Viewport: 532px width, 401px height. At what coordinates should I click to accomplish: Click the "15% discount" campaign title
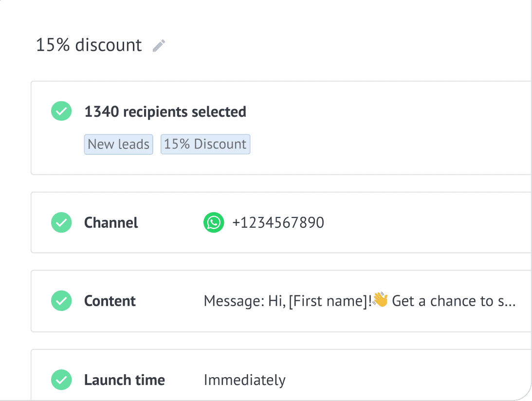point(89,45)
